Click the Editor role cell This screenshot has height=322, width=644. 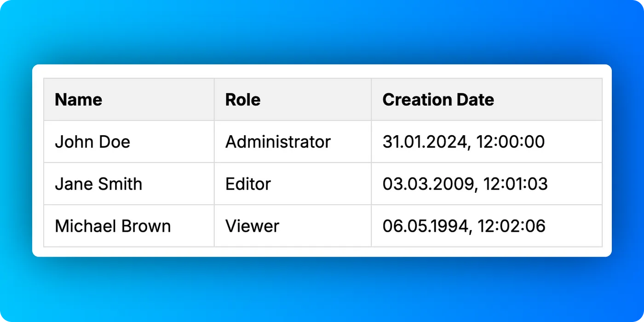pos(247,184)
